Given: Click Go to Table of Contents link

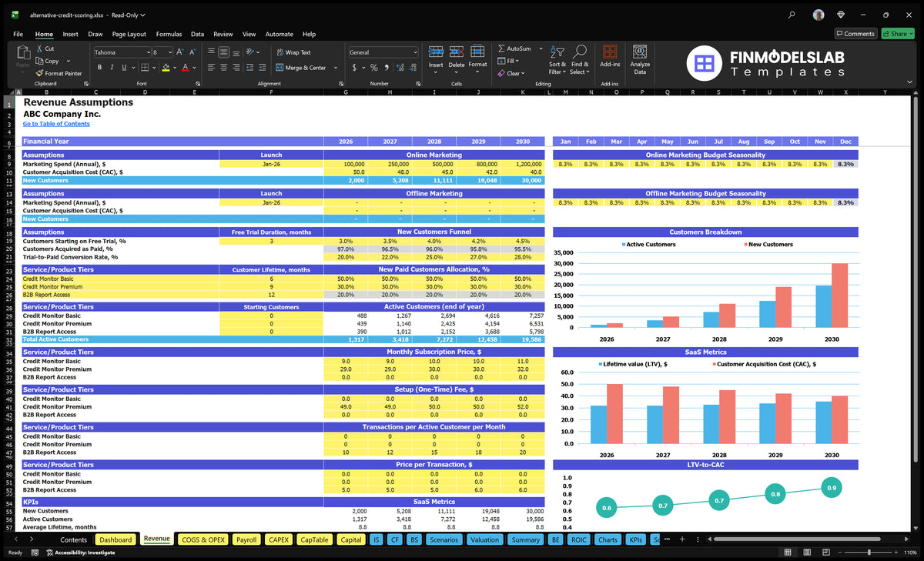Looking at the screenshot, I should pos(56,124).
